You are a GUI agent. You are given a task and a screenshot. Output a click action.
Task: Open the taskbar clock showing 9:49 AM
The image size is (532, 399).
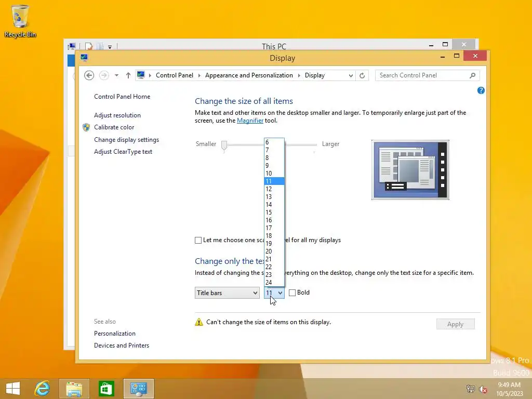509,389
